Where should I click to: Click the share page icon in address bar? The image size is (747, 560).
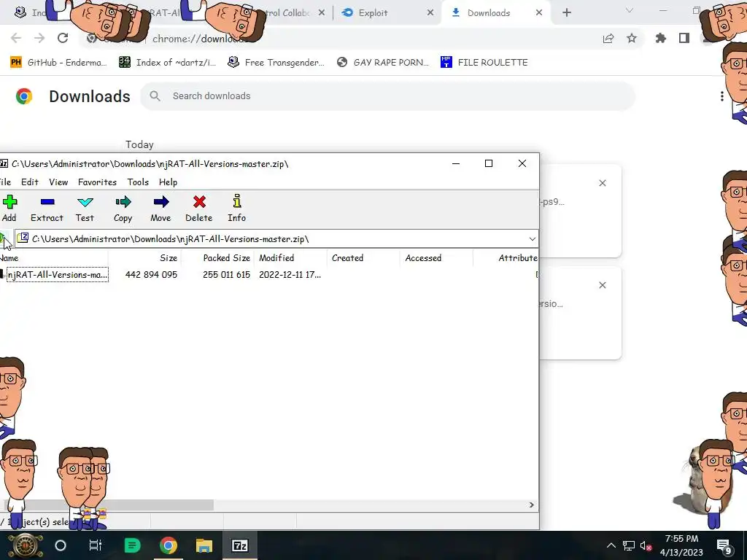point(608,38)
